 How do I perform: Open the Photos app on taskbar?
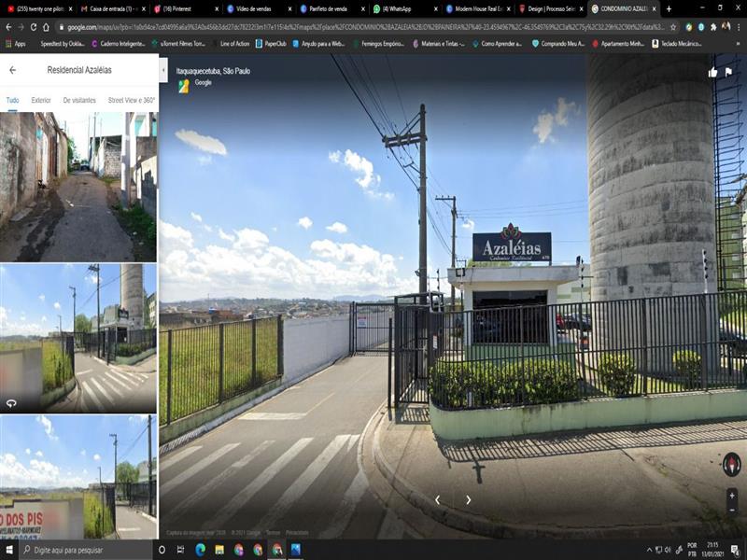[x=296, y=550]
